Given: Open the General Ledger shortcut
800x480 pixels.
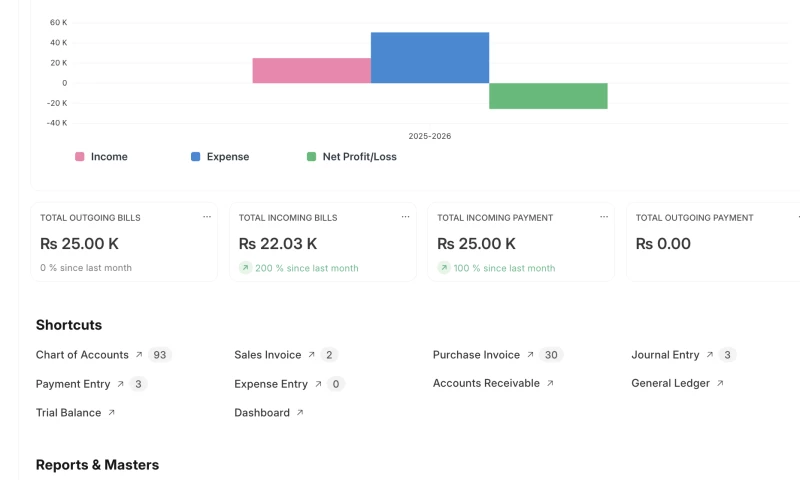Looking at the screenshot, I should (670, 383).
